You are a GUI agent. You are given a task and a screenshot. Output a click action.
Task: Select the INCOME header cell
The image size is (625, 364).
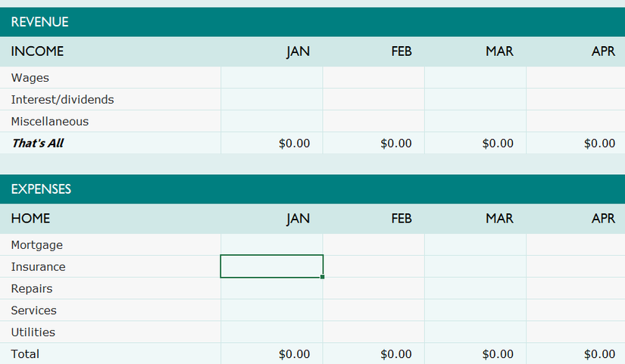pyautogui.click(x=38, y=51)
